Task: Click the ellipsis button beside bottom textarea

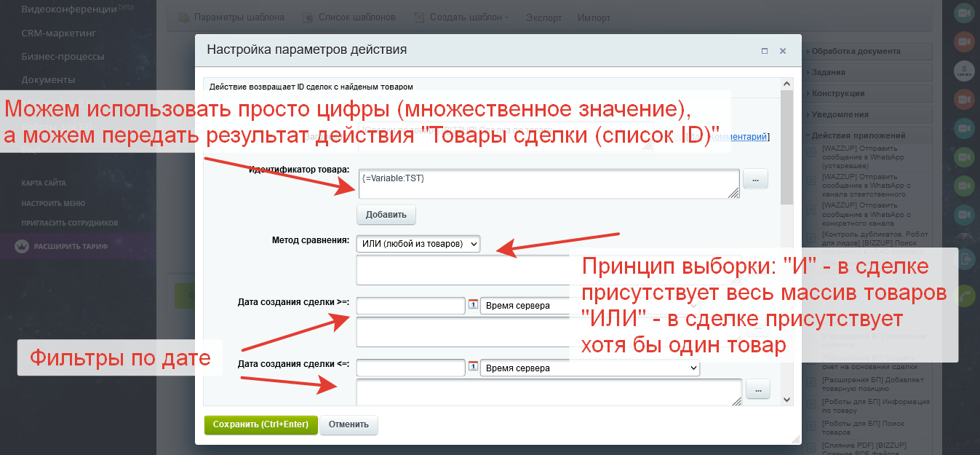Action: pyautogui.click(x=758, y=389)
